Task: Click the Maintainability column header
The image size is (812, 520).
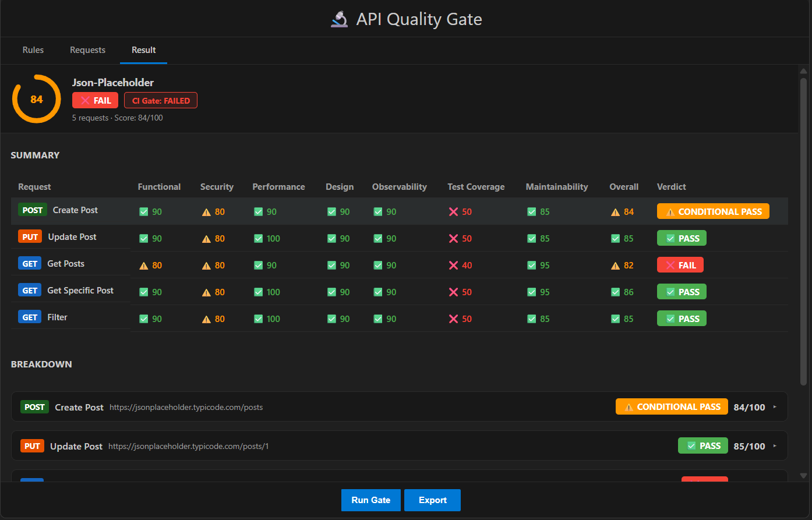Action: [557, 187]
